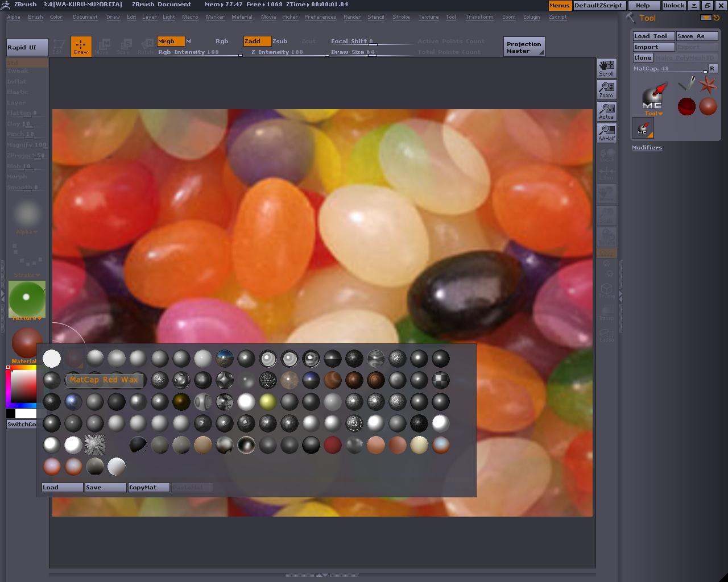Screen dimensions: 728x582
Task: Pick the dark red material sphere
Action: [x=333, y=445]
